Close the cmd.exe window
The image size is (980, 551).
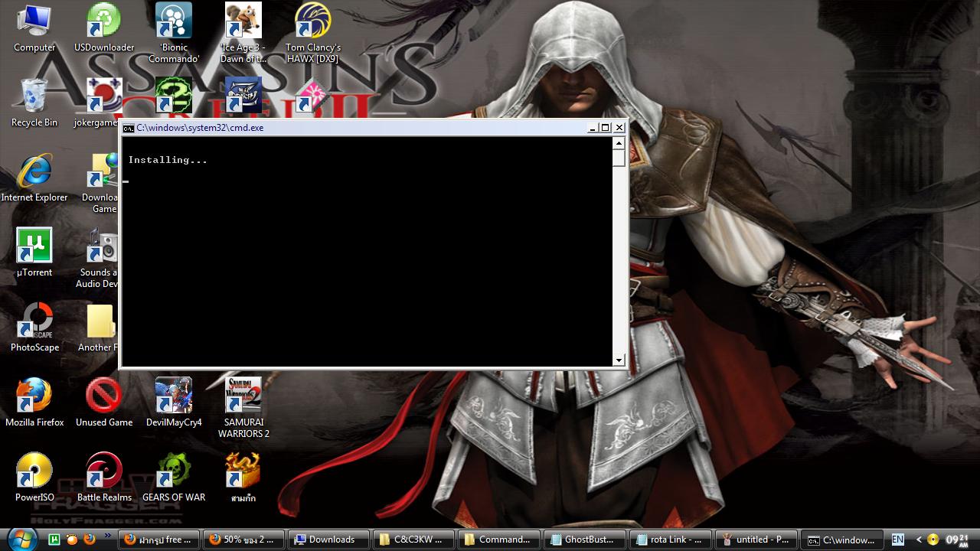click(619, 128)
